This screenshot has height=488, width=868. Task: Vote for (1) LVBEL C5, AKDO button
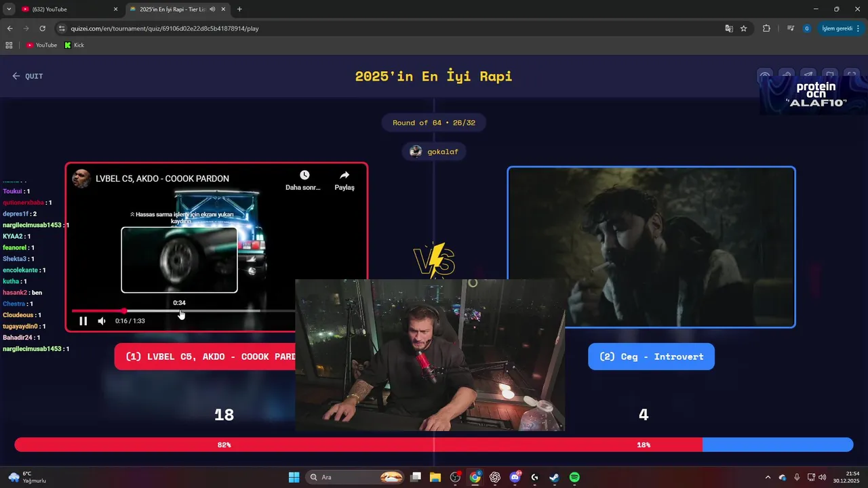tap(205, 357)
